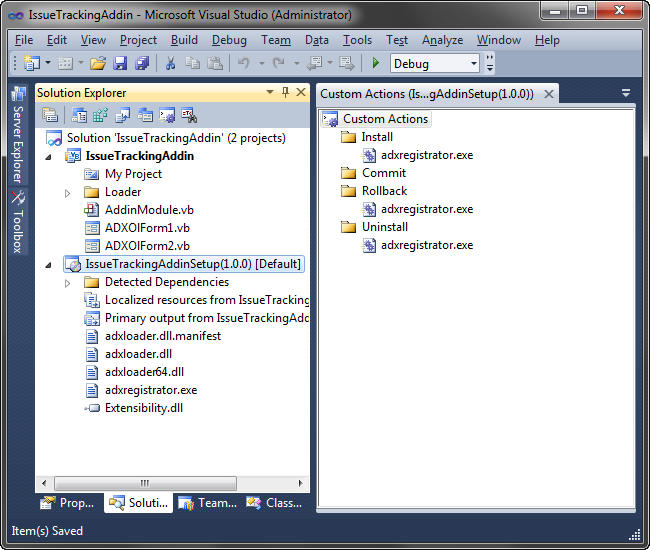Viewport: 650px width, 550px height.
Task: Open File System Editor from Solution Explorer toolbar
Action: click(79, 115)
